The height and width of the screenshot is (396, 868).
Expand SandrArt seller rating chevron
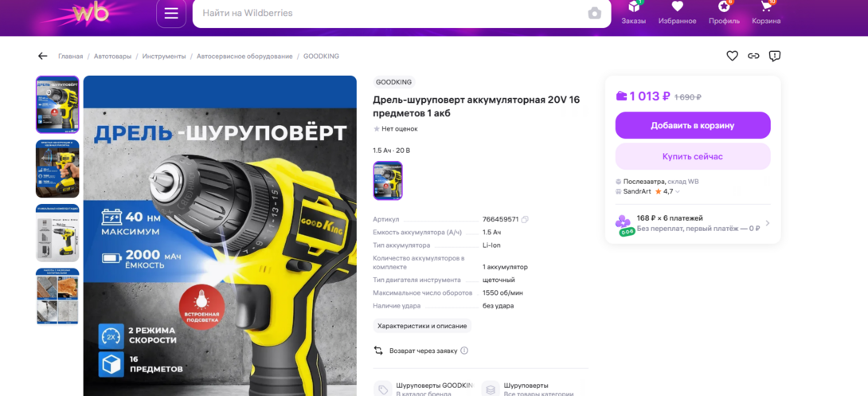(678, 192)
